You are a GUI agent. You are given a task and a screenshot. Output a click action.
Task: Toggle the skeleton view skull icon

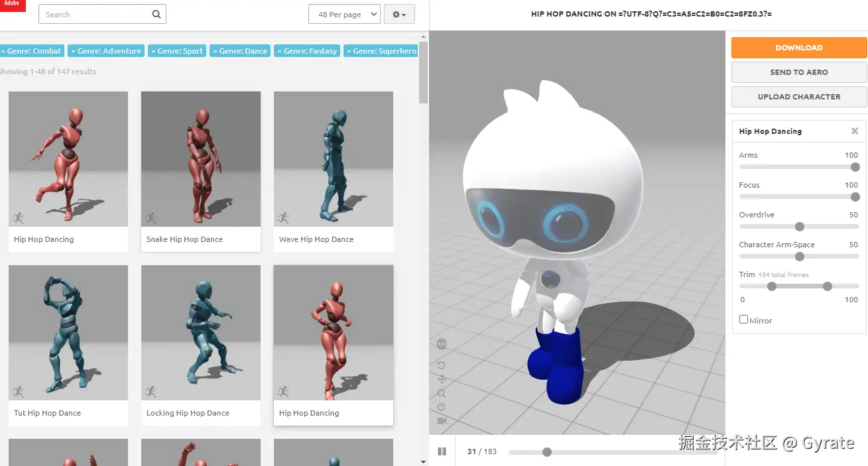[442, 344]
